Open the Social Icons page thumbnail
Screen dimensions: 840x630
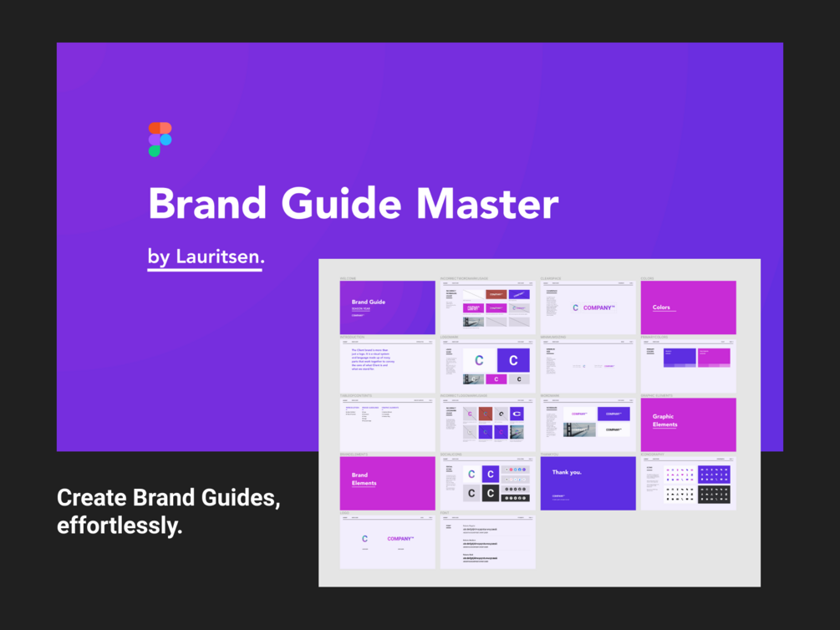click(x=487, y=483)
